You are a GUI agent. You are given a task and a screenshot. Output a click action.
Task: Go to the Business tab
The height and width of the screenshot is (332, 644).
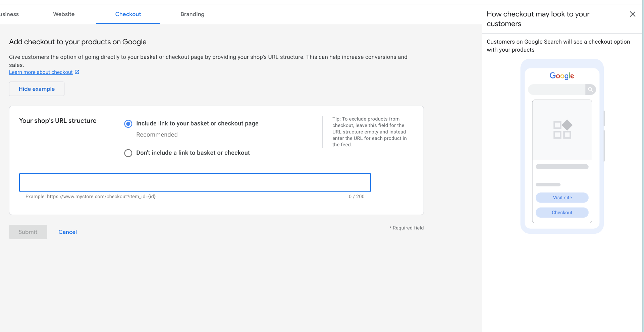[x=9, y=14]
